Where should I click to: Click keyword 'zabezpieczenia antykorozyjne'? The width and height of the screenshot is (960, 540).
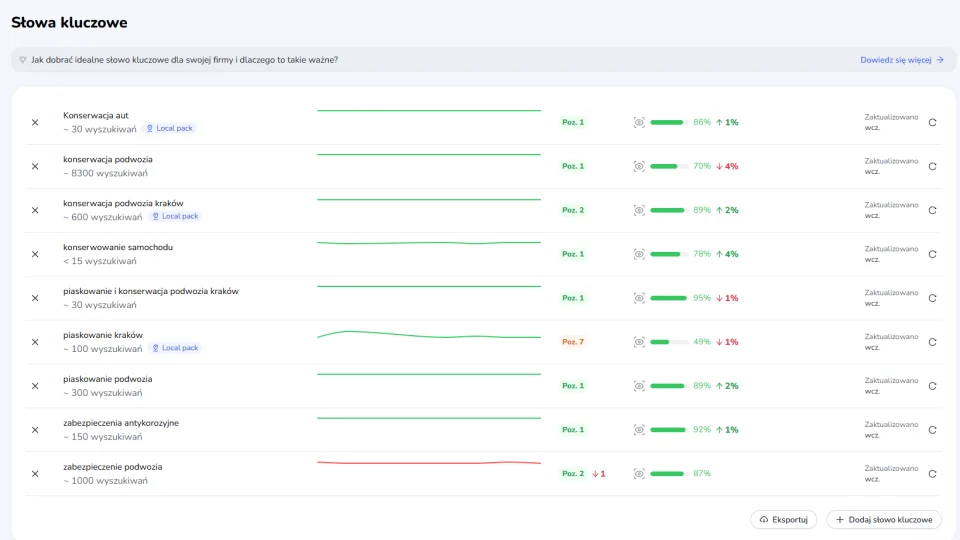pos(121,423)
